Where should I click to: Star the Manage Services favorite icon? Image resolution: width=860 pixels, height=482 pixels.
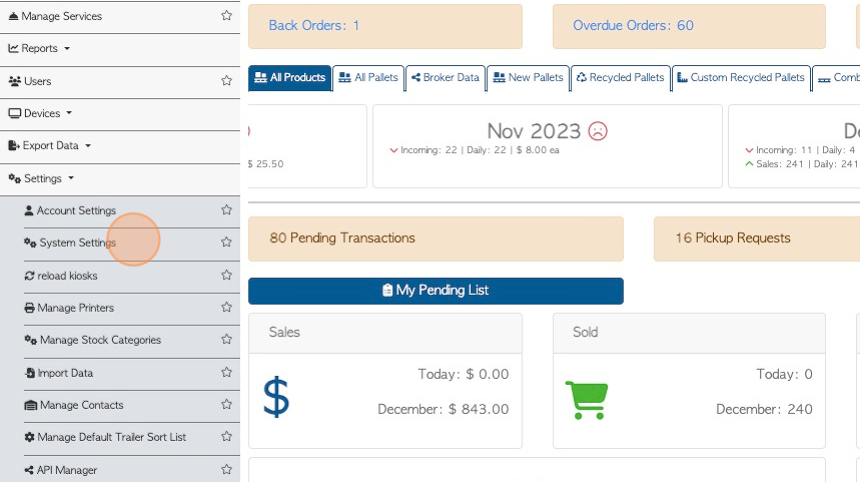(226, 16)
